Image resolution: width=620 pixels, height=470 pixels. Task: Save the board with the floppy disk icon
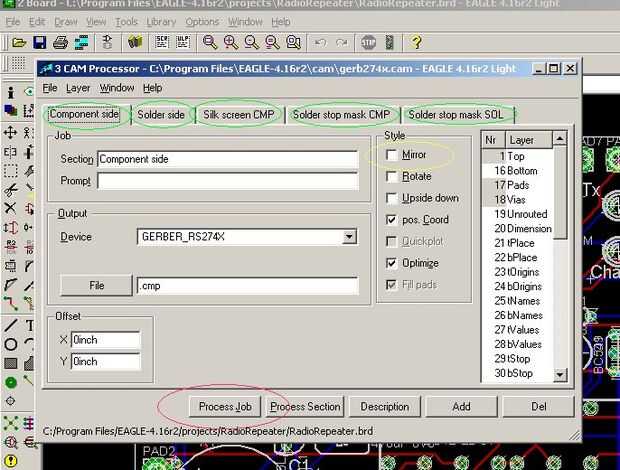[40, 42]
